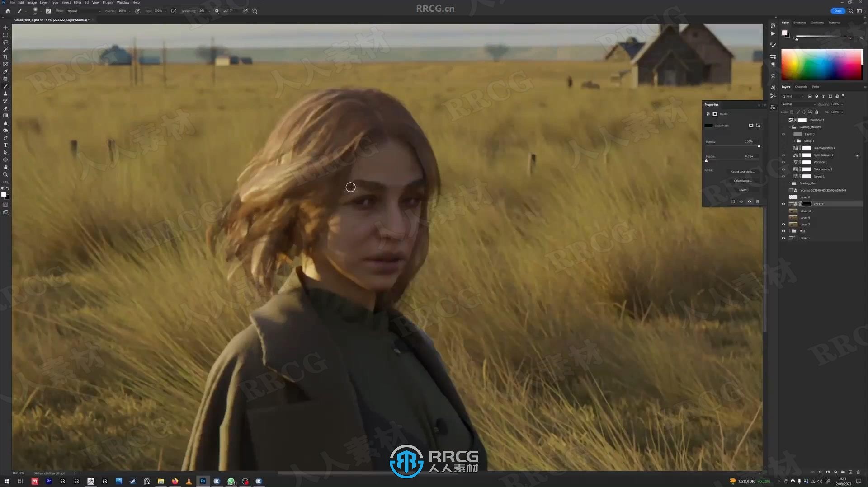This screenshot has width=868, height=487.
Task: Toggle symmetry paint butterfly icon
Action: coord(255,11)
